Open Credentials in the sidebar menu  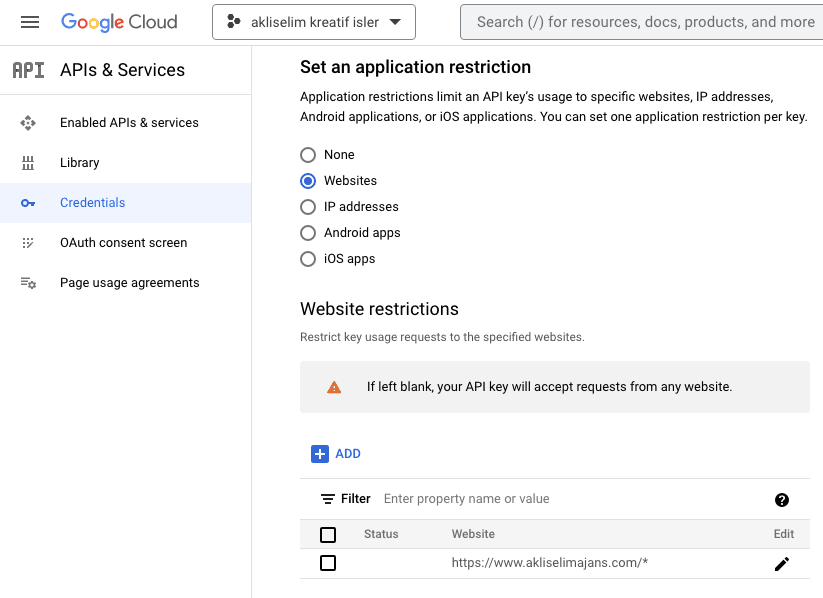[92, 203]
